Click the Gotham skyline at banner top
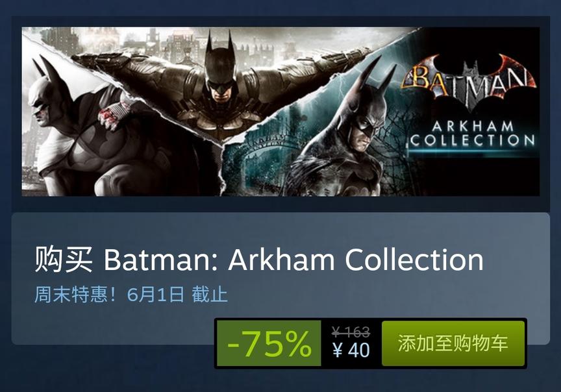This screenshot has height=392, width=561. point(179,41)
